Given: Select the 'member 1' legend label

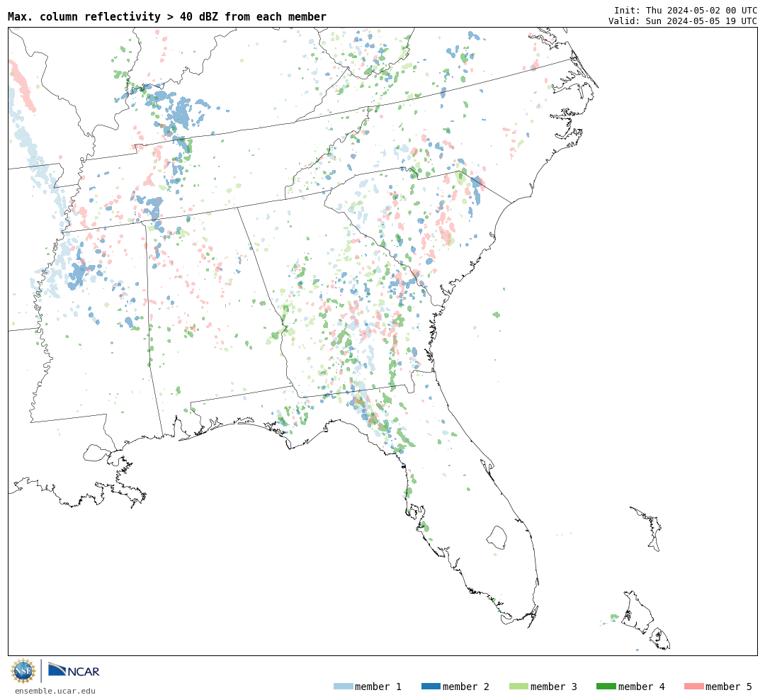Looking at the screenshot, I should (378, 687).
